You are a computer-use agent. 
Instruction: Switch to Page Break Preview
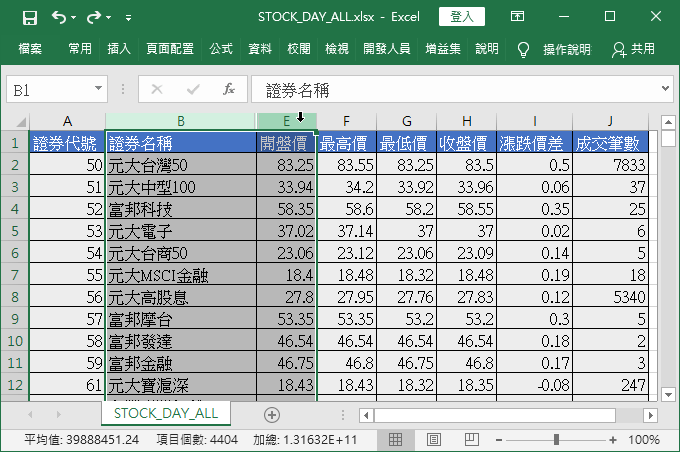pos(471,439)
